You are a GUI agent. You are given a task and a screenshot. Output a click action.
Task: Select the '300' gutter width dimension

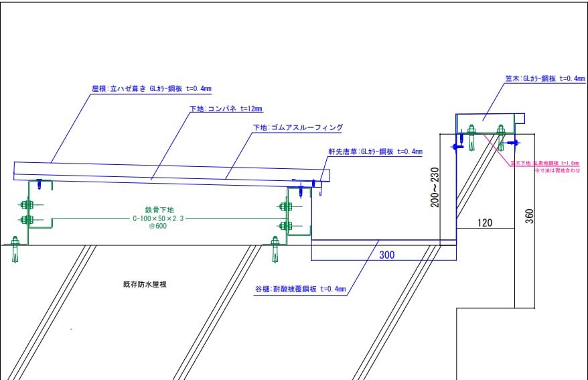386,255
